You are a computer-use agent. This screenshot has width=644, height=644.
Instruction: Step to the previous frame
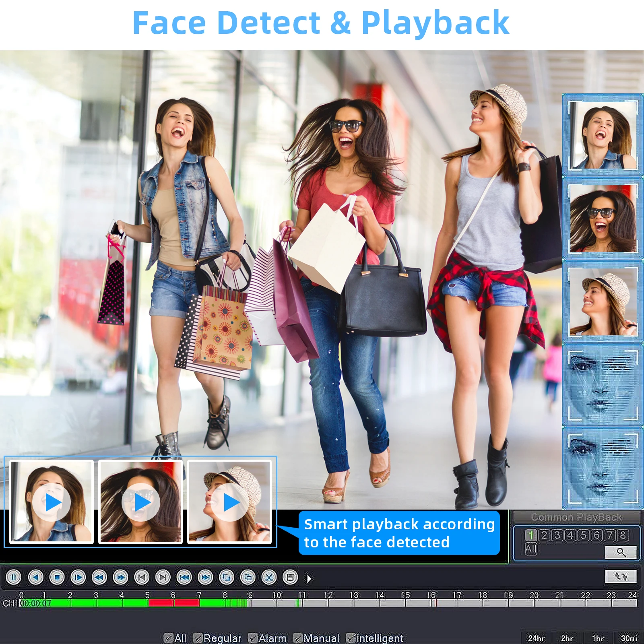tap(142, 578)
